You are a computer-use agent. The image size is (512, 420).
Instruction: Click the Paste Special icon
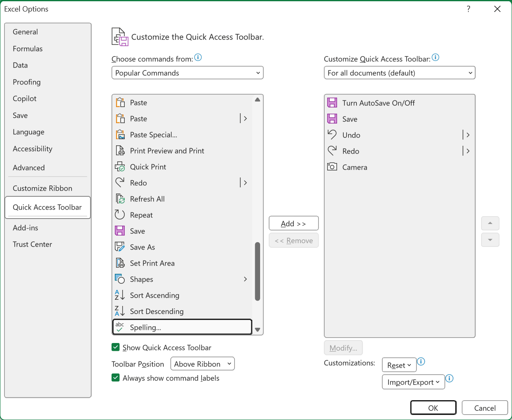pos(120,135)
